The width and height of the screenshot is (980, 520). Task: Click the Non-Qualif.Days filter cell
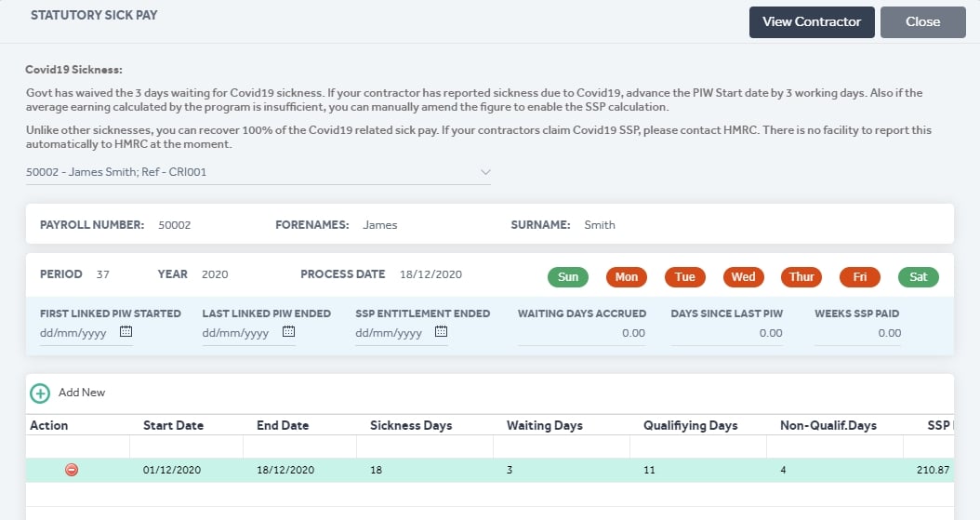835,447
